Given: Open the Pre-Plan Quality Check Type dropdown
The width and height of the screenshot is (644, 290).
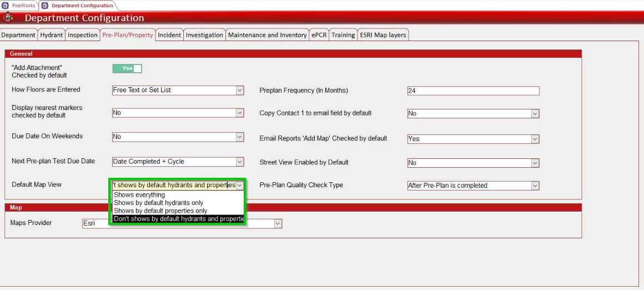Looking at the screenshot, I should (x=535, y=186).
